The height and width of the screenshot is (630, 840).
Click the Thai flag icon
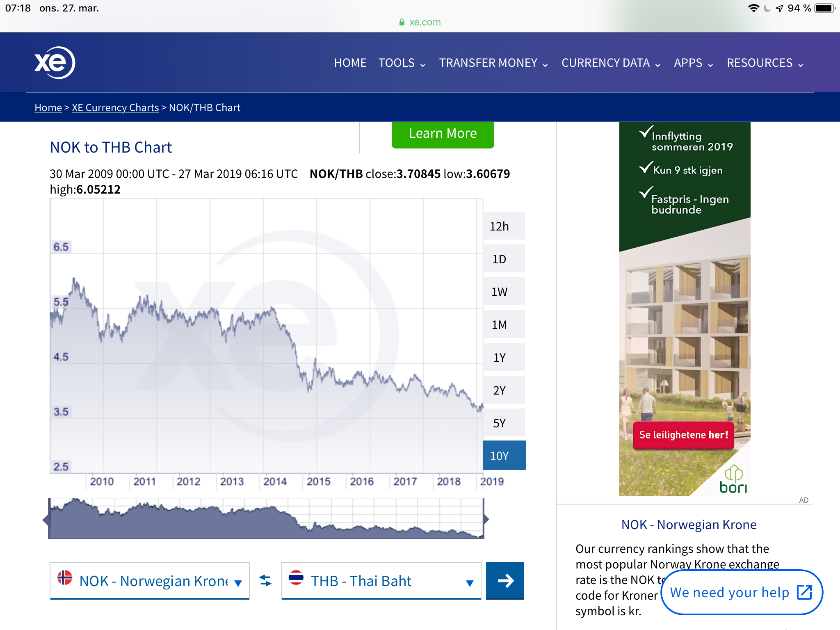click(x=296, y=577)
